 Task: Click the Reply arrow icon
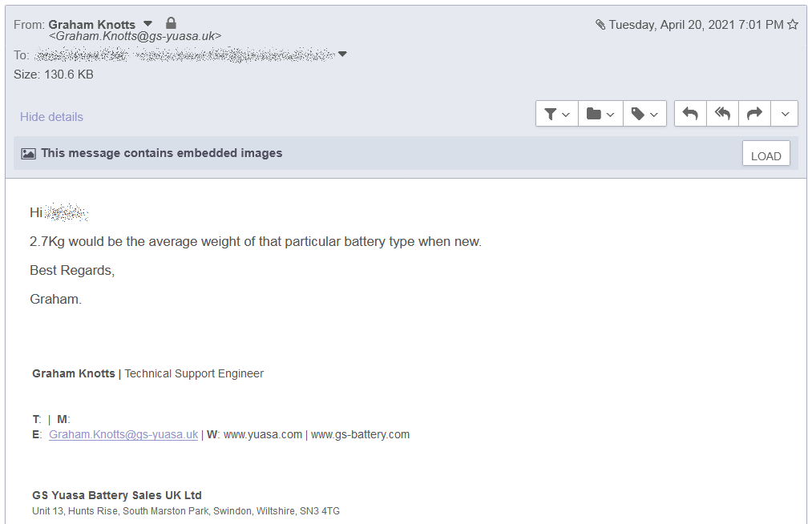(x=690, y=114)
